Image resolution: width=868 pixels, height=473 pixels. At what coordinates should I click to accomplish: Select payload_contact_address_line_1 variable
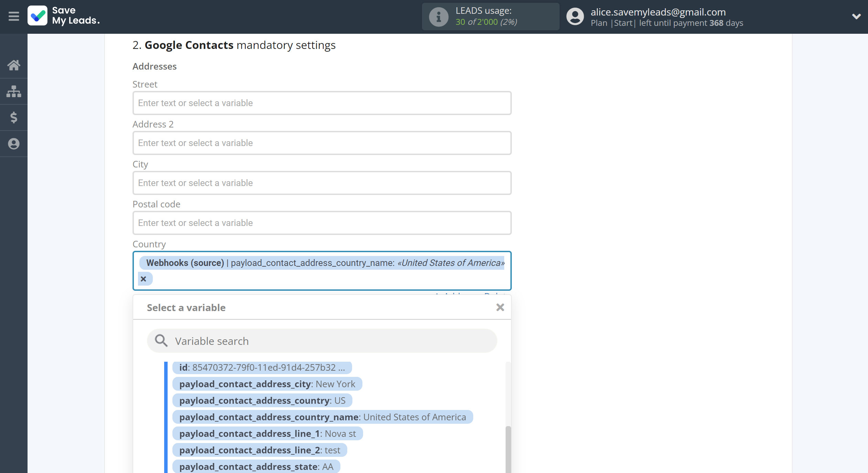click(x=267, y=434)
